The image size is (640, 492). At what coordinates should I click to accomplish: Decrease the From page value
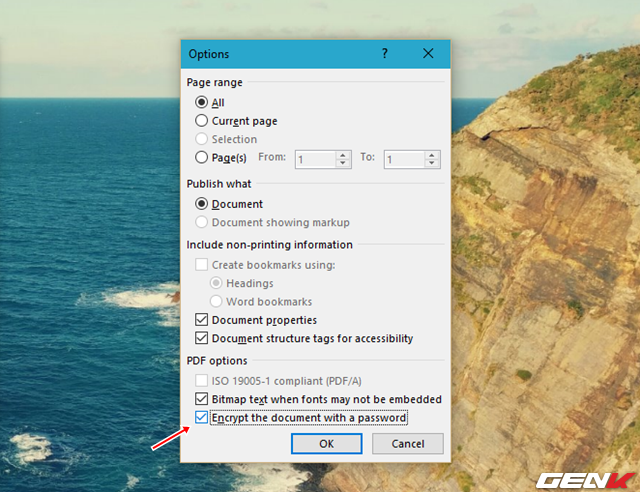(343, 164)
